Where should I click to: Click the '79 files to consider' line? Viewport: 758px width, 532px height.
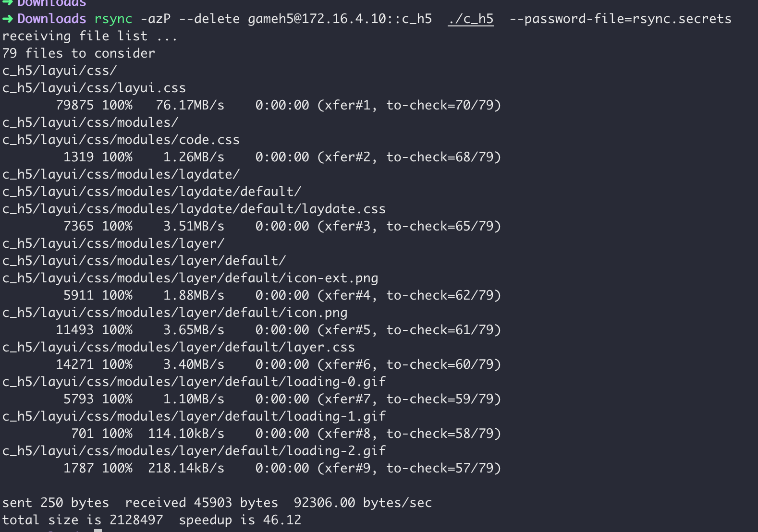79,53
